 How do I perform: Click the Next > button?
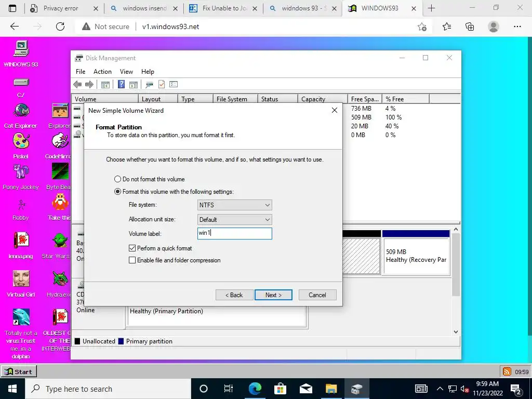click(273, 295)
